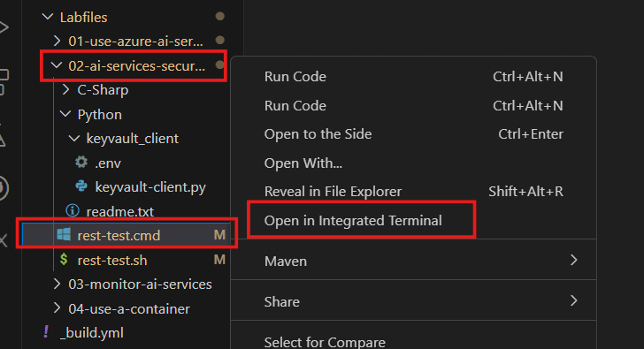Open the Share menu entry
The width and height of the screenshot is (644, 349).
(281, 302)
